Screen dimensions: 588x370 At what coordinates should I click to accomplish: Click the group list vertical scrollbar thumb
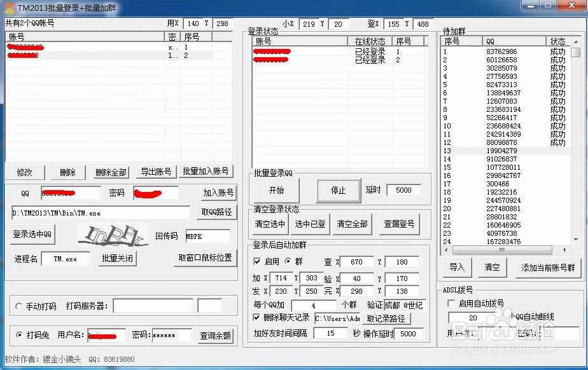coord(576,52)
